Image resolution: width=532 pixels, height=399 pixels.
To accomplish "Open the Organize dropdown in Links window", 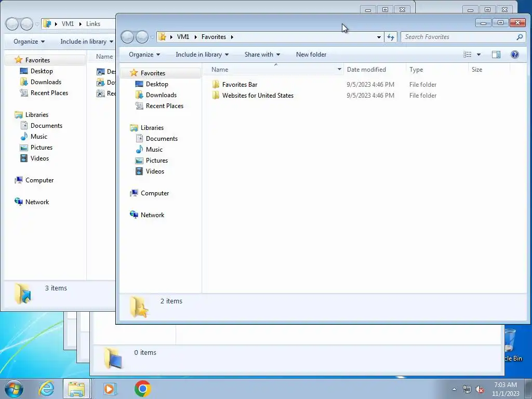I will point(29,42).
